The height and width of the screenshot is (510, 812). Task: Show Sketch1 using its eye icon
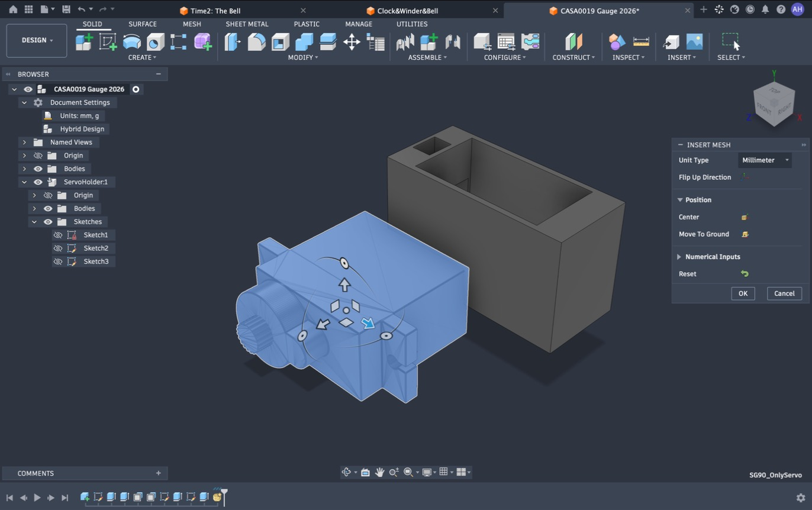58,235
